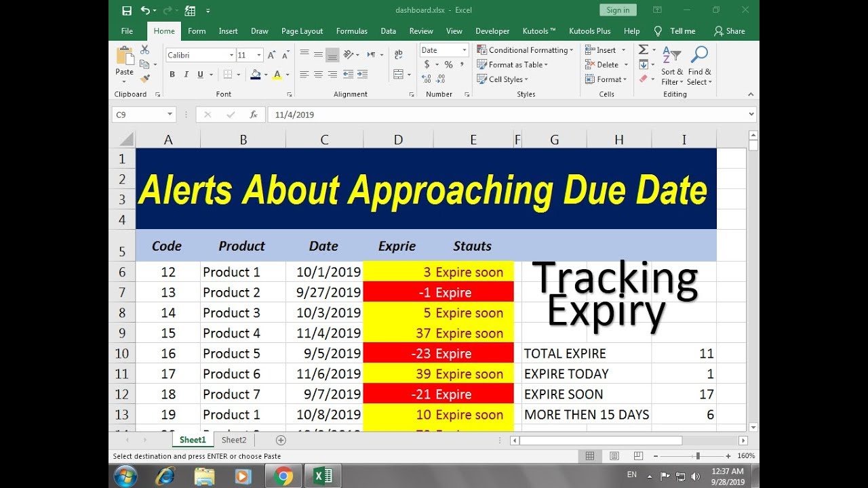The height and width of the screenshot is (488, 868).
Task: Click the Save icon in Quick Access Toolbar
Action: pyautogui.click(x=127, y=11)
